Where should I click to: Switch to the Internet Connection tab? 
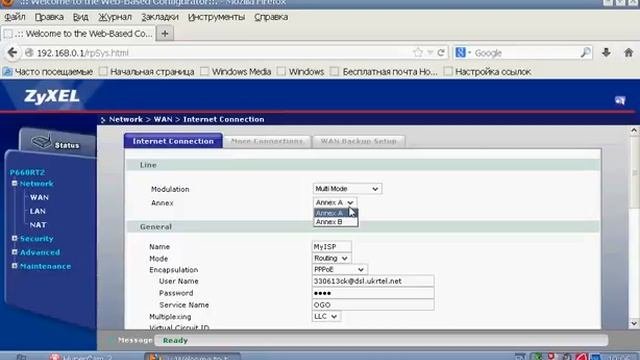point(173,141)
